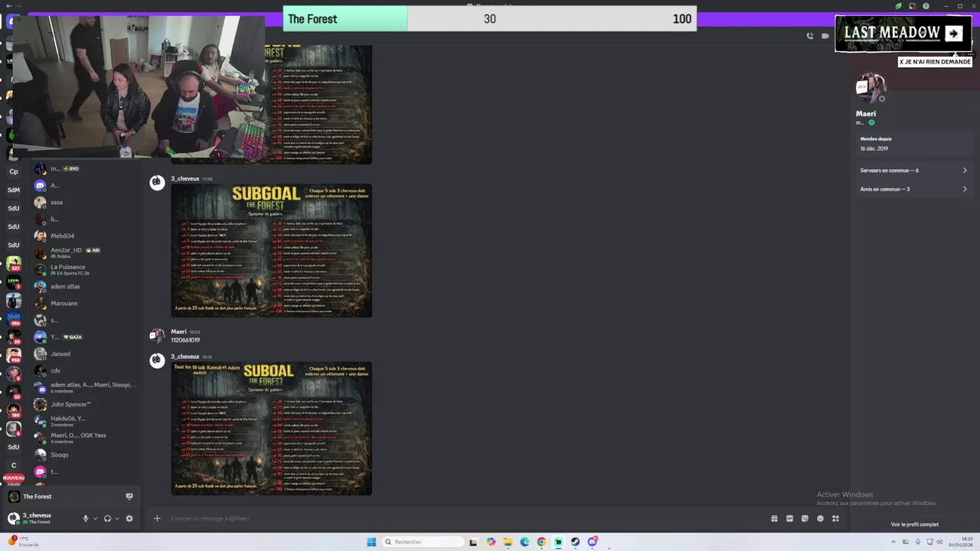Expand Amis en commun — 3
This screenshot has height=551, width=980.
point(913,189)
